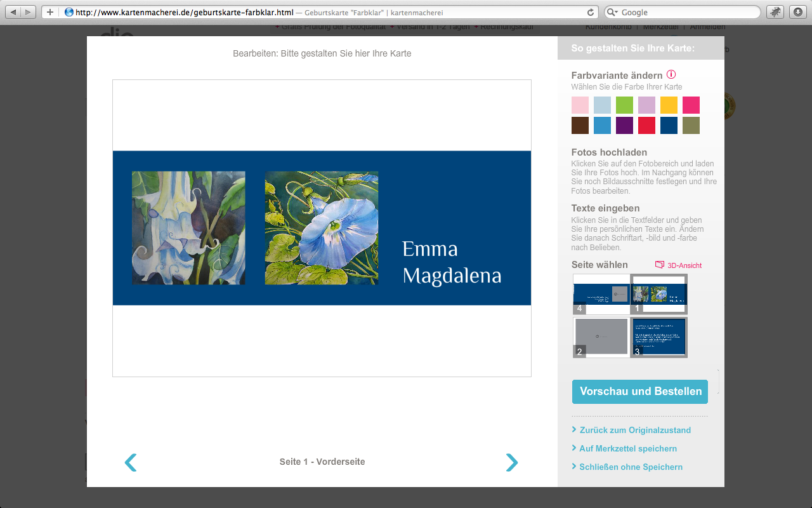The height and width of the screenshot is (508, 812).
Task: Open the browser downloads button
Action: (797, 12)
